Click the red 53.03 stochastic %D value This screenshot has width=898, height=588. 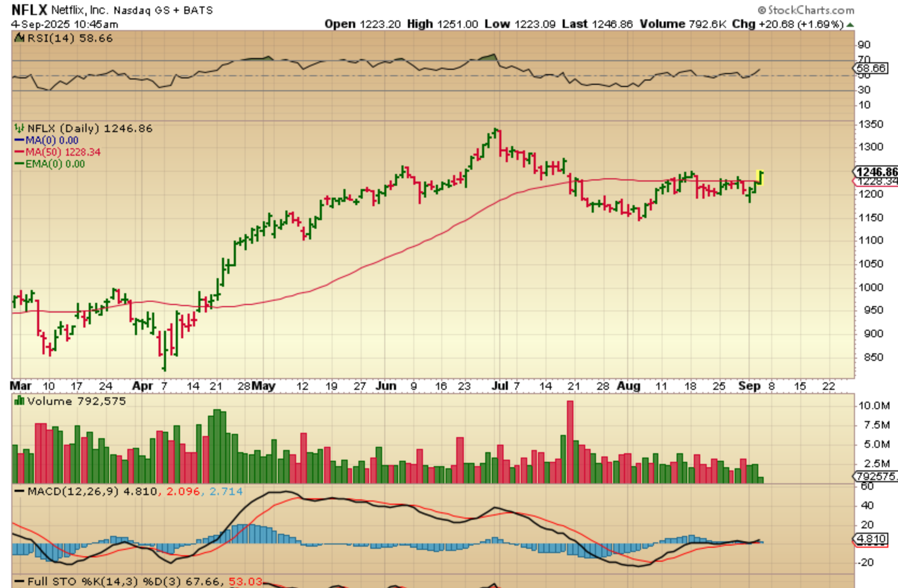pos(246,582)
